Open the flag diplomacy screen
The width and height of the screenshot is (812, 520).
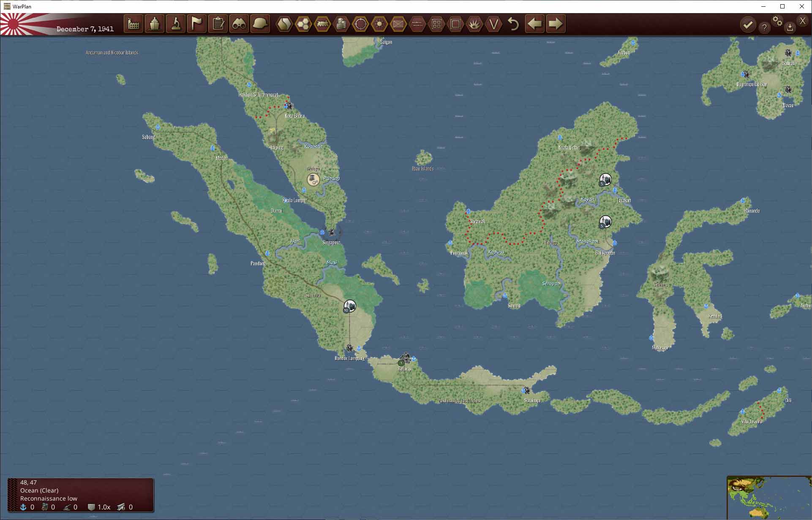(x=197, y=24)
